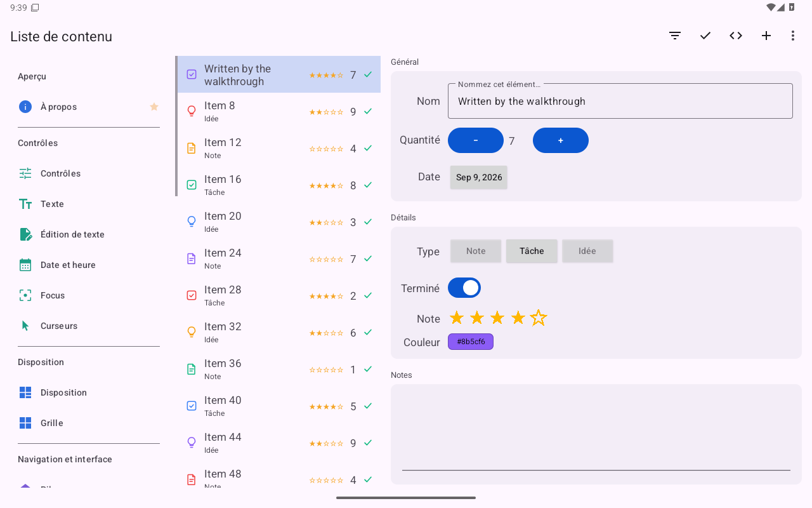This screenshot has width=812, height=508.
Task: Select Item 40 in the list
Action: tap(279, 406)
